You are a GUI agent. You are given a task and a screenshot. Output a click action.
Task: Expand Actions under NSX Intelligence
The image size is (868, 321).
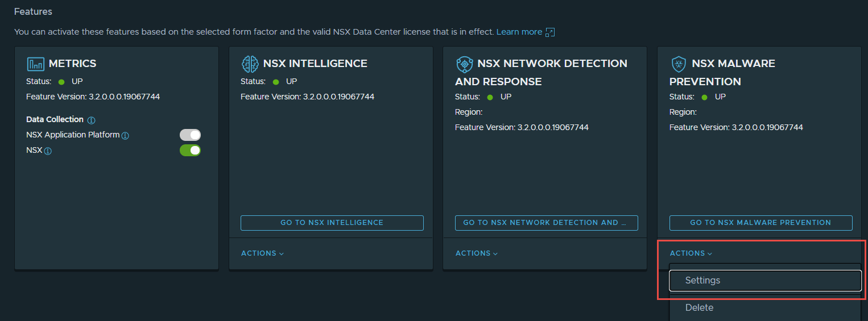tap(262, 253)
